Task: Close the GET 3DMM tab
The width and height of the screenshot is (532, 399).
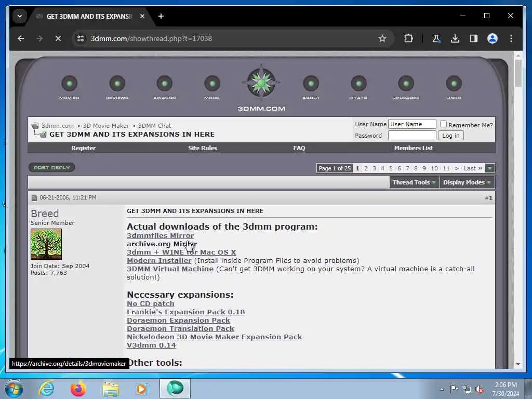Action: [142, 16]
